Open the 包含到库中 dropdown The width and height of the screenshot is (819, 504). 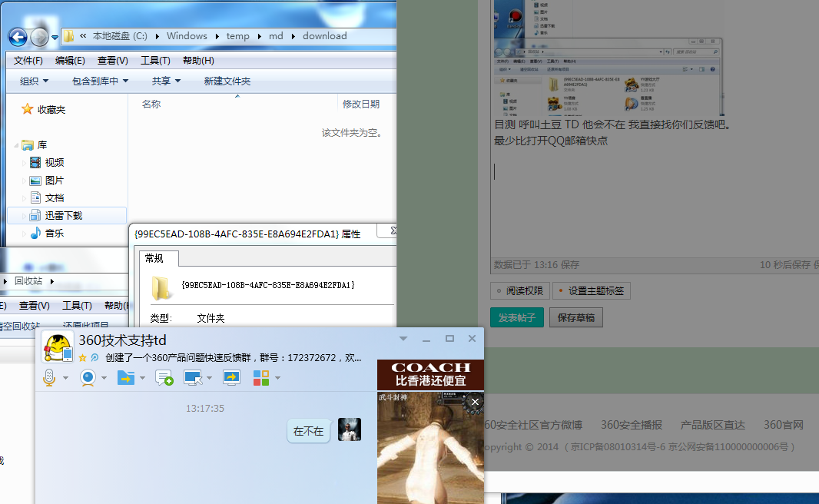[x=100, y=81]
